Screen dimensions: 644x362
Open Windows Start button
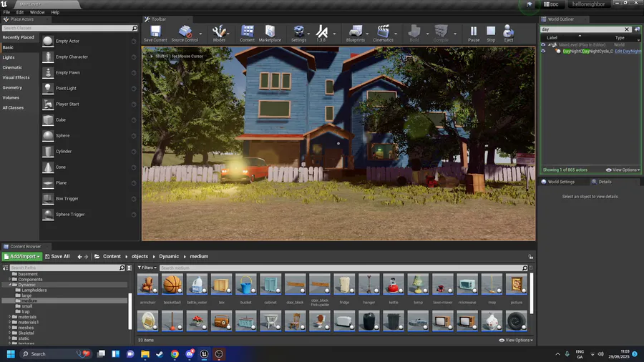[11, 354]
